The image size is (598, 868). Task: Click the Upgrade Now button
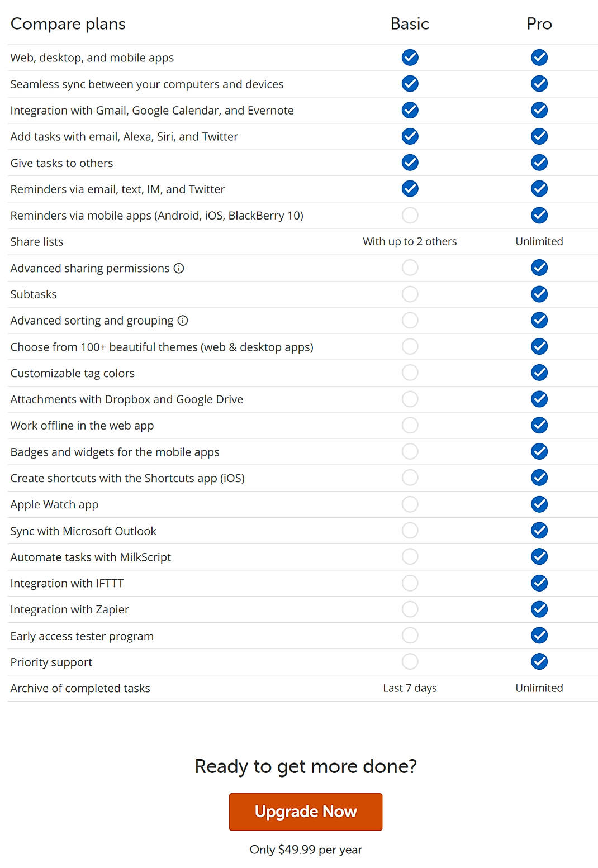click(x=305, y=812)
